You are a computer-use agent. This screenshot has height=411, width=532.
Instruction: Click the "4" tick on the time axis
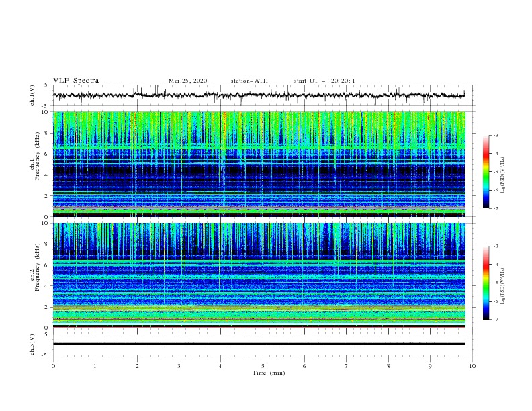[x=220, y=366]
